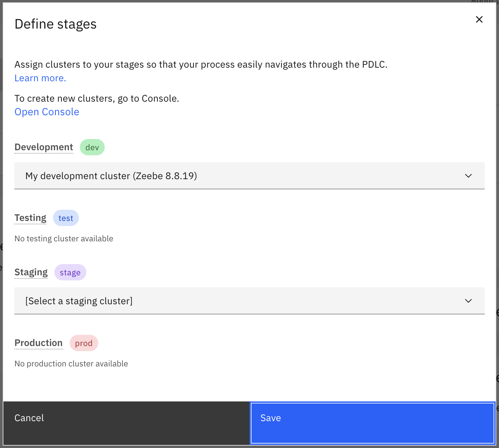Click the chevron in the staging cluster field
499x448 pixels.
[468, 301]
